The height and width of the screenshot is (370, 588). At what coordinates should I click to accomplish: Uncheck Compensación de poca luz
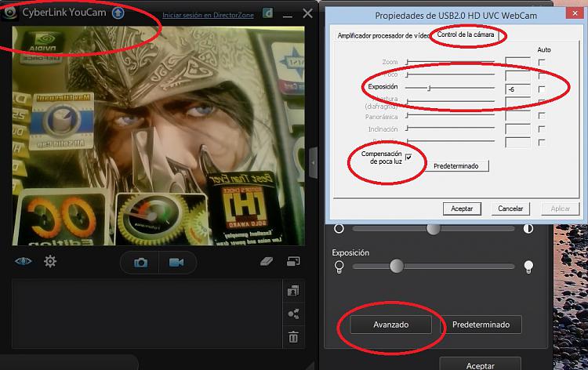[408, 157]
